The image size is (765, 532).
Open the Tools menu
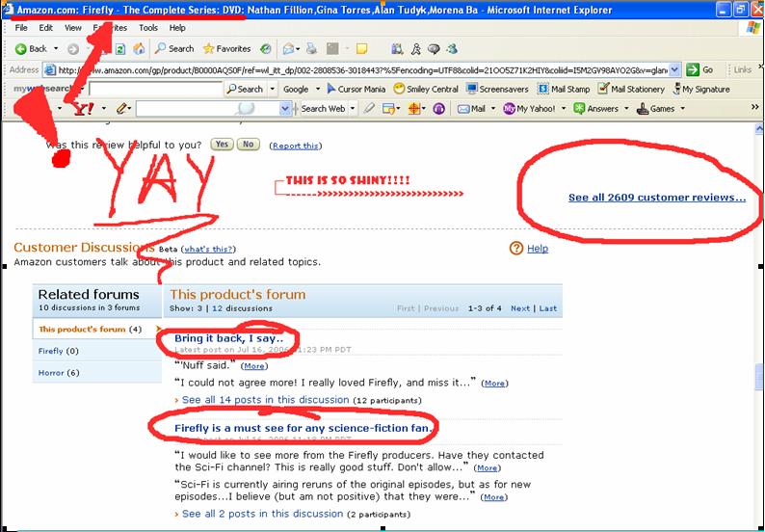click(x=147, y=28)
